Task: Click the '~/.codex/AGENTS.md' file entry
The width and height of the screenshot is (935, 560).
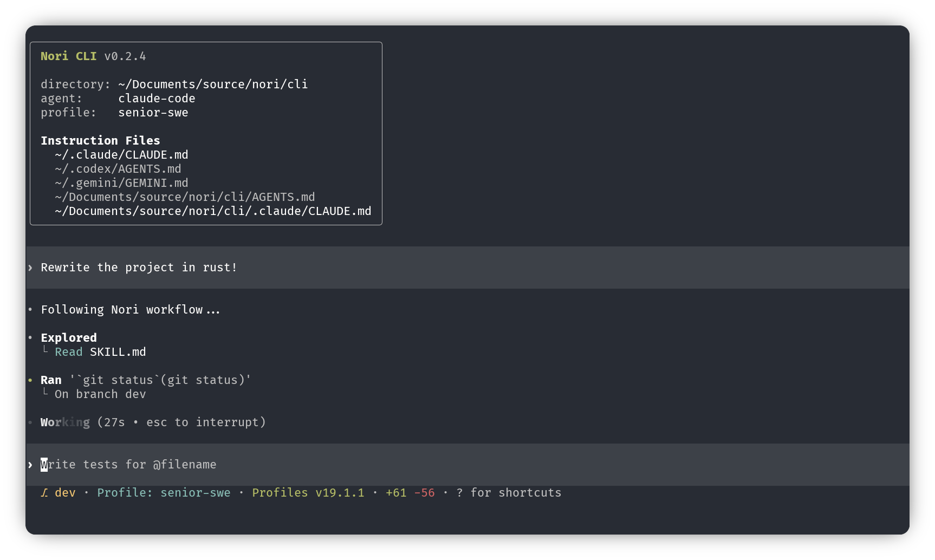Action: [x=118, y=169]
